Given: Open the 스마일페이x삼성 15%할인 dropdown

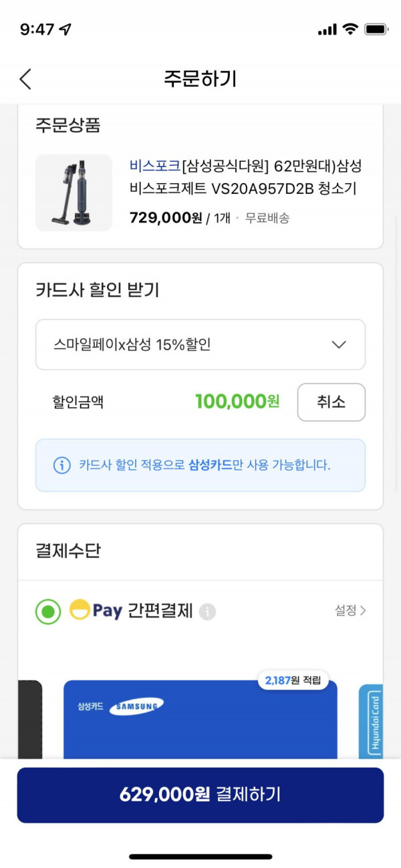Looking at the screenshot, I should coord(200,345).
